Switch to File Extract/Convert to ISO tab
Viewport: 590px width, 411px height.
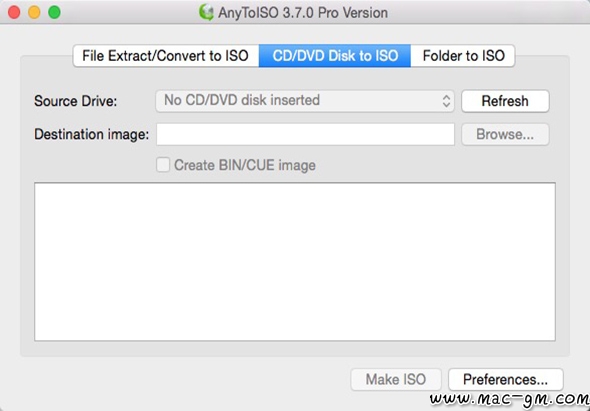click(x=166, y=56)
